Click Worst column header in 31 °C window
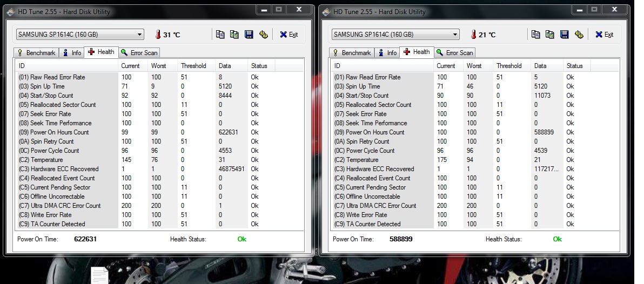644x284 pixels. click(163, 66)
